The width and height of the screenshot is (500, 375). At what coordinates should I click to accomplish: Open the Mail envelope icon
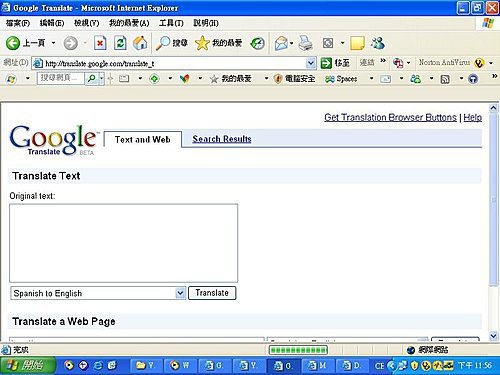click(x=281, y=43)
